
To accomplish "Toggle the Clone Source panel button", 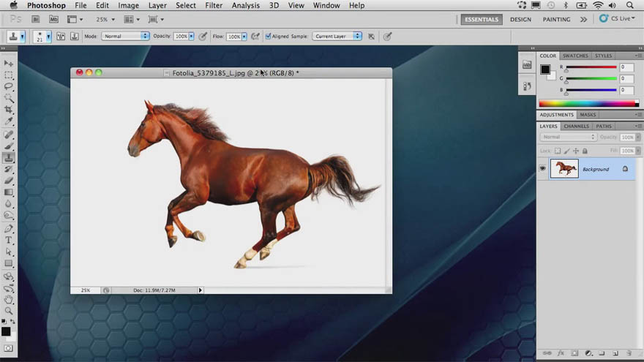I will pyautogui.click(x=75, y=36).
